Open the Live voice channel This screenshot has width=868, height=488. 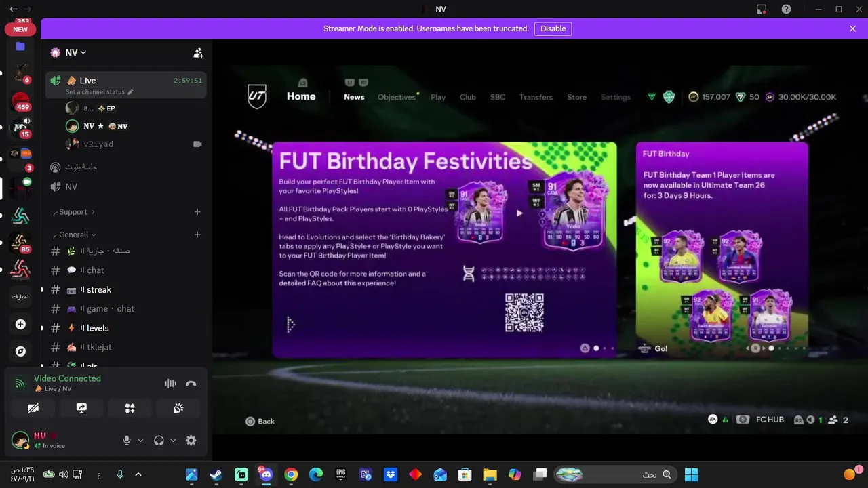point(126,84)
